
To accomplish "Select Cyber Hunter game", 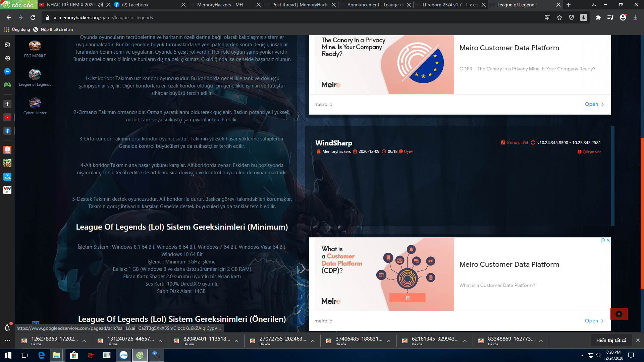I will (x=35, y=106).
